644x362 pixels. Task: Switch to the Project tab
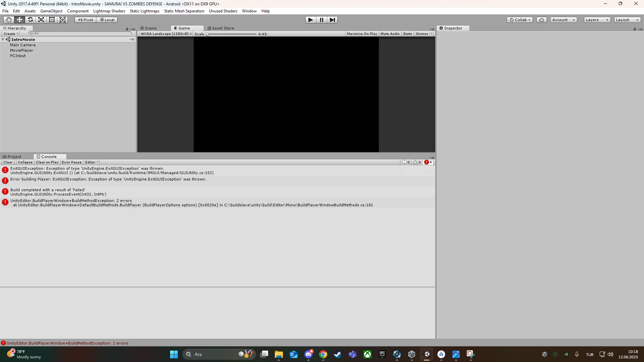[12, 157]
